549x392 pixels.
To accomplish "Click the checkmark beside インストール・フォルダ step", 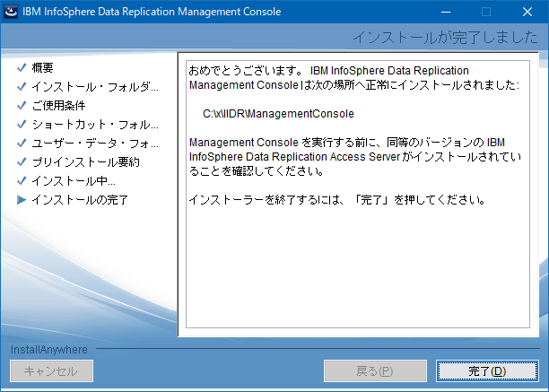I will (22, 86).
